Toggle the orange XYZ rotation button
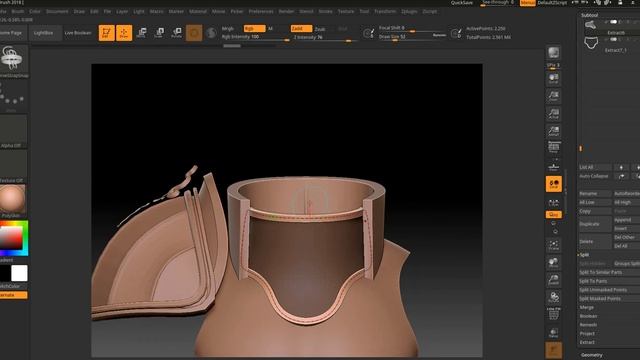The image size is (640, 360). (554, 215)
